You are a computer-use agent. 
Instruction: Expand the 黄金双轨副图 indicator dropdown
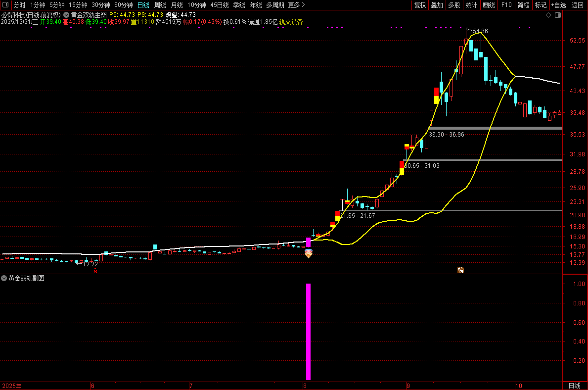(x=4, y=278)
